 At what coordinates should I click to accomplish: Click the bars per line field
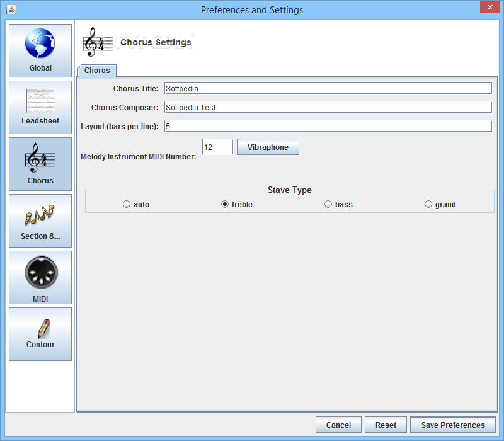click(x=328, y=126)
